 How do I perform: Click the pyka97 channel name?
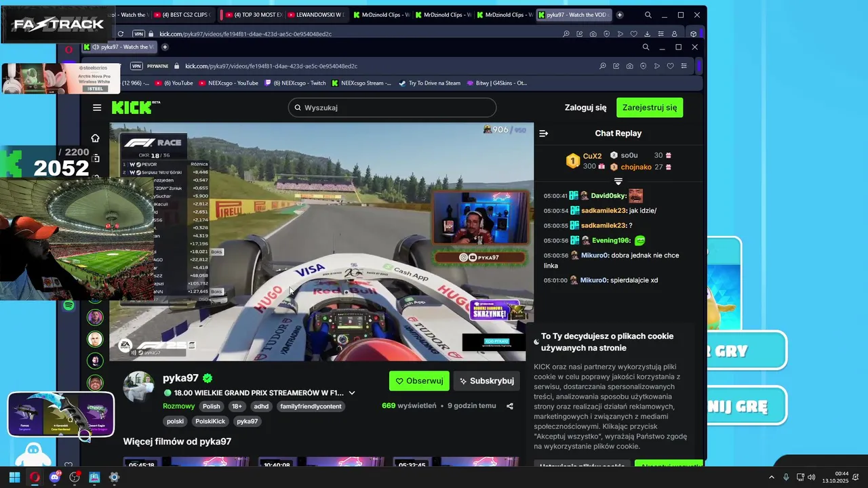[x=180, y=378]
